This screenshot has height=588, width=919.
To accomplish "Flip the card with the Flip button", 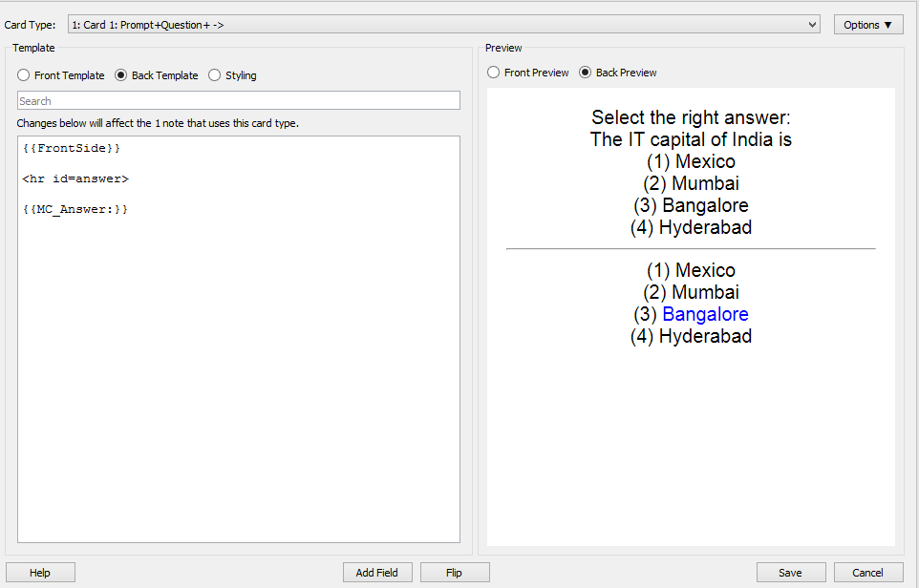I will 455,573.
